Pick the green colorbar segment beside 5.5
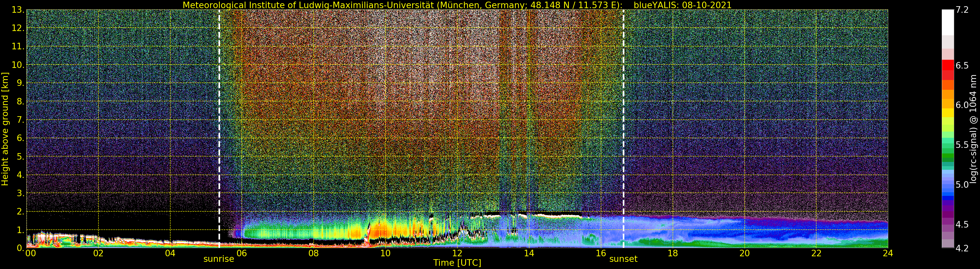Viewport: 980px width, 269px height. coord(948,145)
